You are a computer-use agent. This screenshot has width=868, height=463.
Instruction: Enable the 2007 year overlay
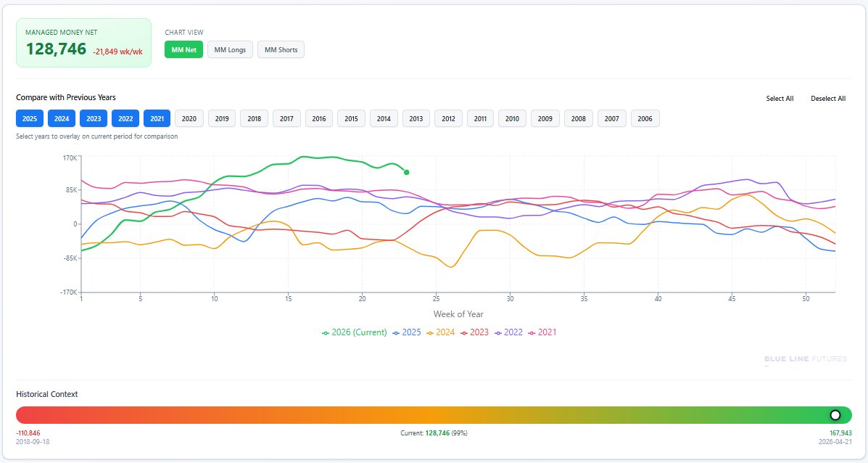(x=612, y=118)
